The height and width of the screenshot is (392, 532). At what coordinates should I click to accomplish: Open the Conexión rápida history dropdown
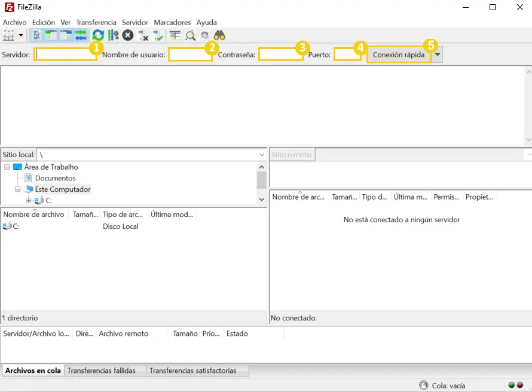pos(438,54)
